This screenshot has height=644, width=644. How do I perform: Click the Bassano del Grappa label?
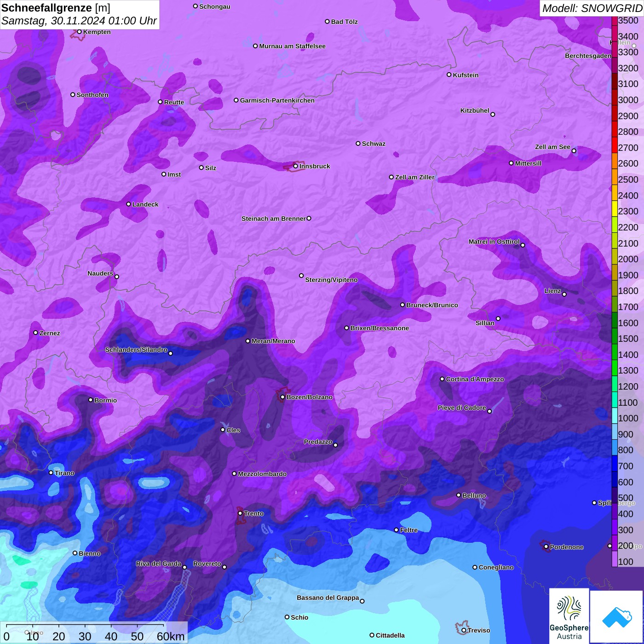point(328,598)
